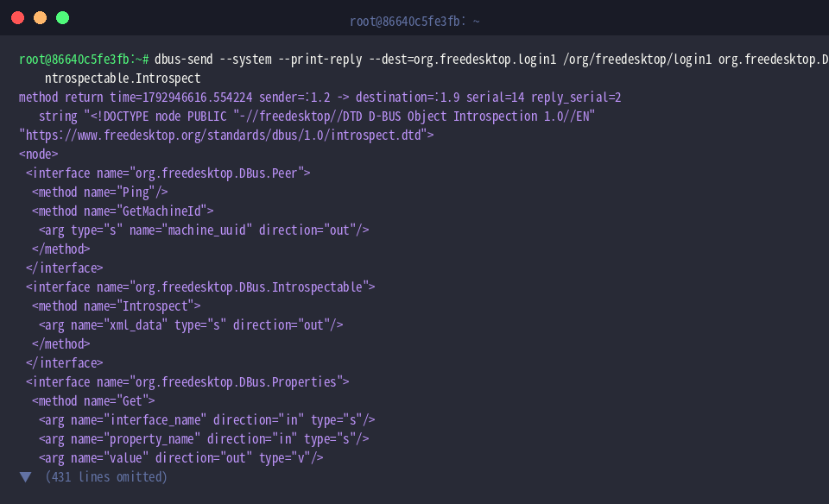Click the method name="Ping" line

(x=100, y=192)
